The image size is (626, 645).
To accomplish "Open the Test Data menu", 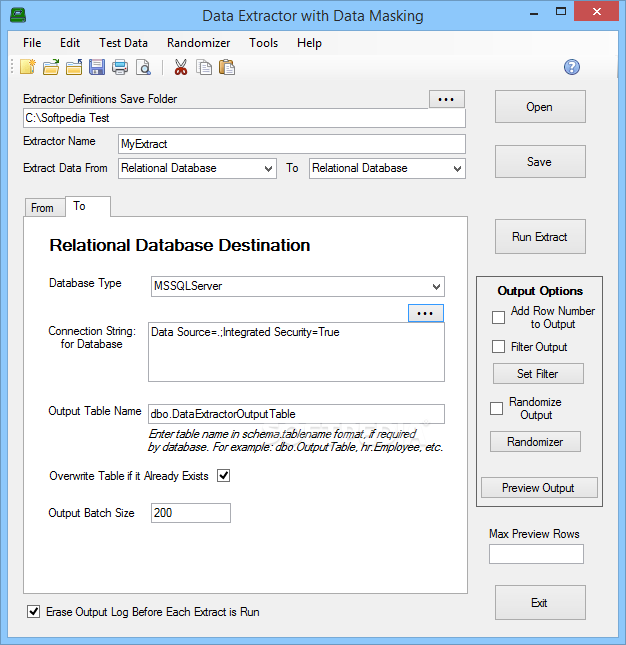I will click(123, 43).
